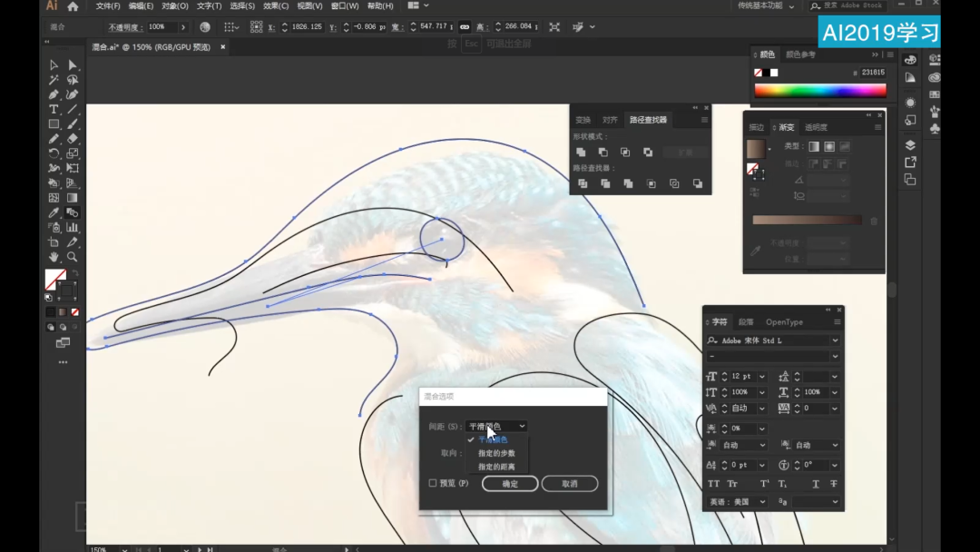Enable the 预览 (Preview) checkbox
This screenshot has width=980, height=552.
point(433,483)
